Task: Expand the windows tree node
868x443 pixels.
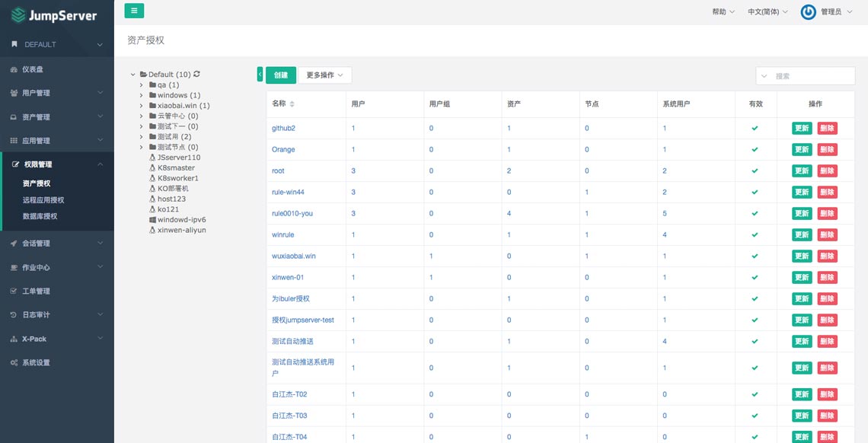Action: (142, 96)
